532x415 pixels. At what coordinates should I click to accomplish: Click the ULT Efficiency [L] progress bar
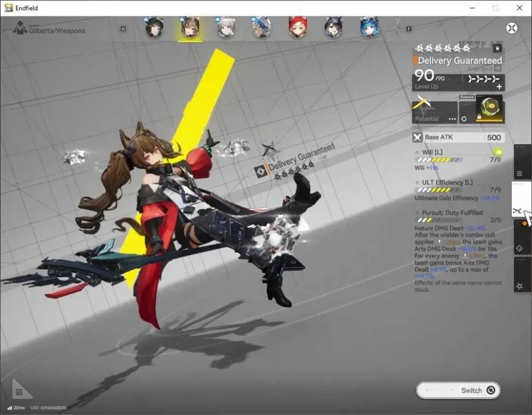pyautogui.click(x=438, y=190)
